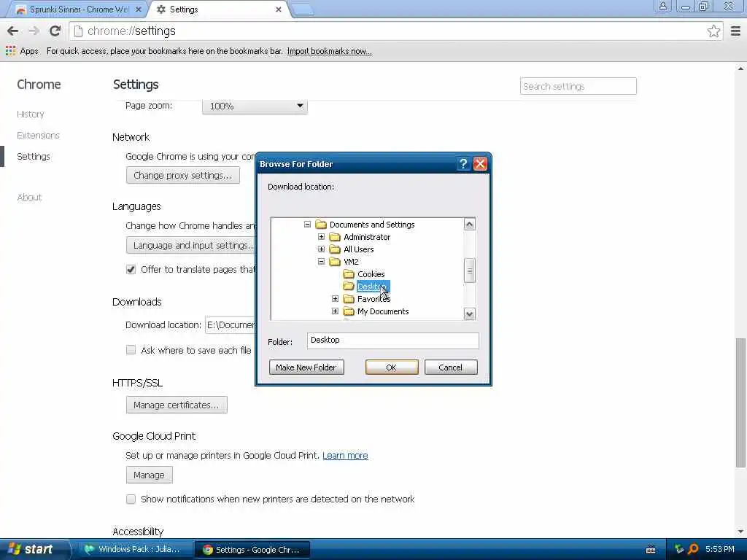Click the Google Cloud Print Manage button
The width and height of the screenshot is (747, 560).
pyautogui.click(x=149, y=475)
